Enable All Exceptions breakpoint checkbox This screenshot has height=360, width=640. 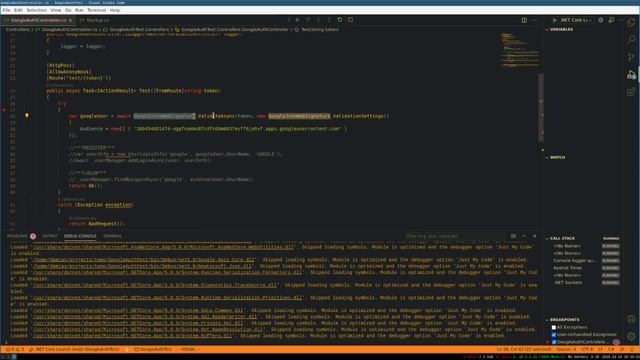pos(554,327)
